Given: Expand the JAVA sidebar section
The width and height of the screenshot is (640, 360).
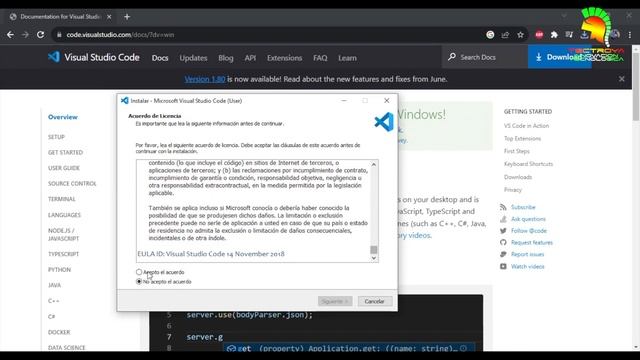Looking at the screenshot, I should pos(54,285).
